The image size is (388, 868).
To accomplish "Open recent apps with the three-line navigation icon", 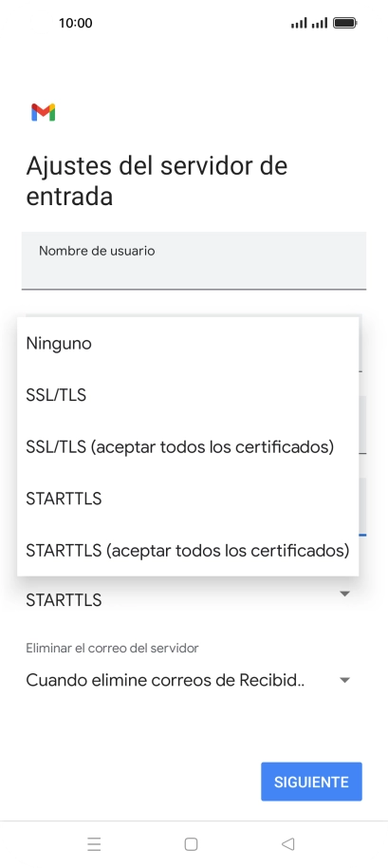I will pyautogui.click(x=94, y=844).
